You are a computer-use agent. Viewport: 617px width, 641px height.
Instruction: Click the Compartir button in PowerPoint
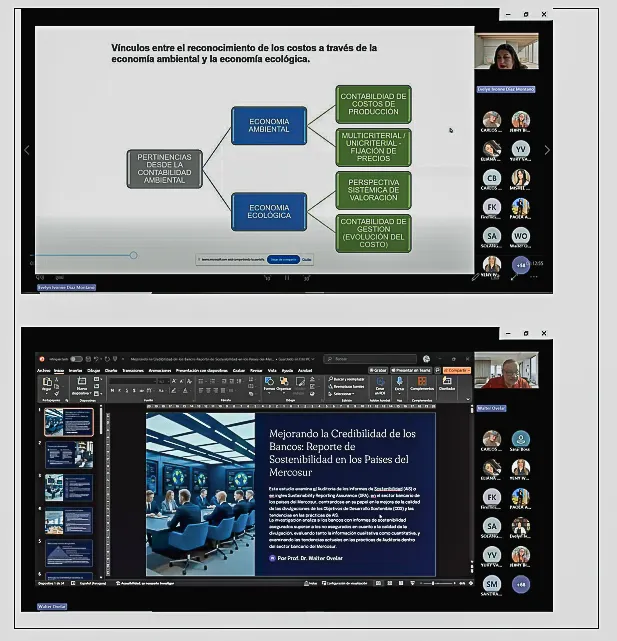pyautogui.click(x=457, y=369)
